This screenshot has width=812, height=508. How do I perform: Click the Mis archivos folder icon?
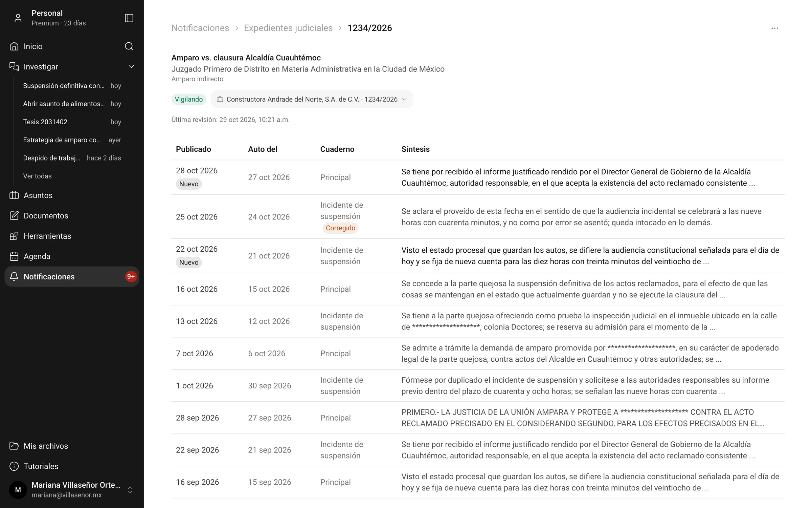click(x=14, y=446)
